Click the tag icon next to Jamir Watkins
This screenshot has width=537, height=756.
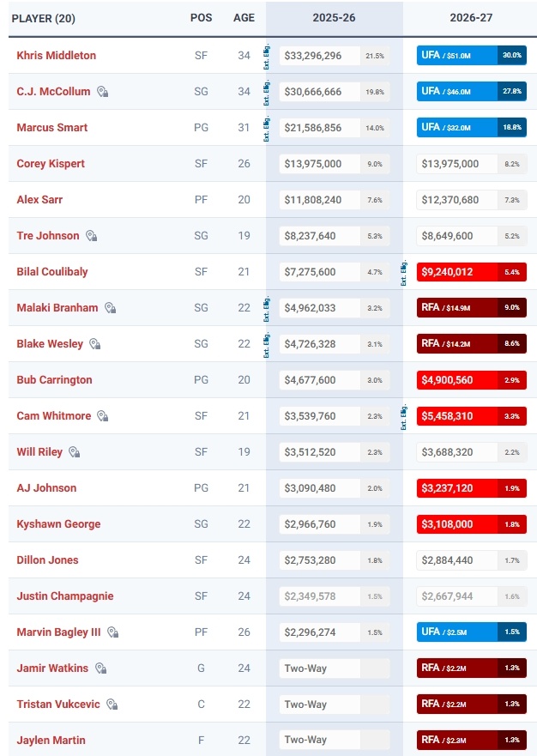[x=100, y=668]
